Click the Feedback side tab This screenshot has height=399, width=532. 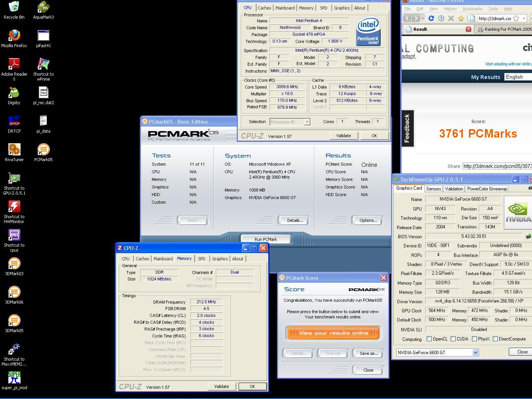click(407, 128)
